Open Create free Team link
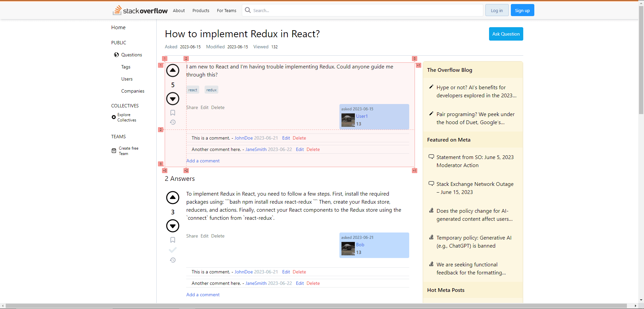The height and width of the screenshot is (309, 644). [x=128, y=151]
